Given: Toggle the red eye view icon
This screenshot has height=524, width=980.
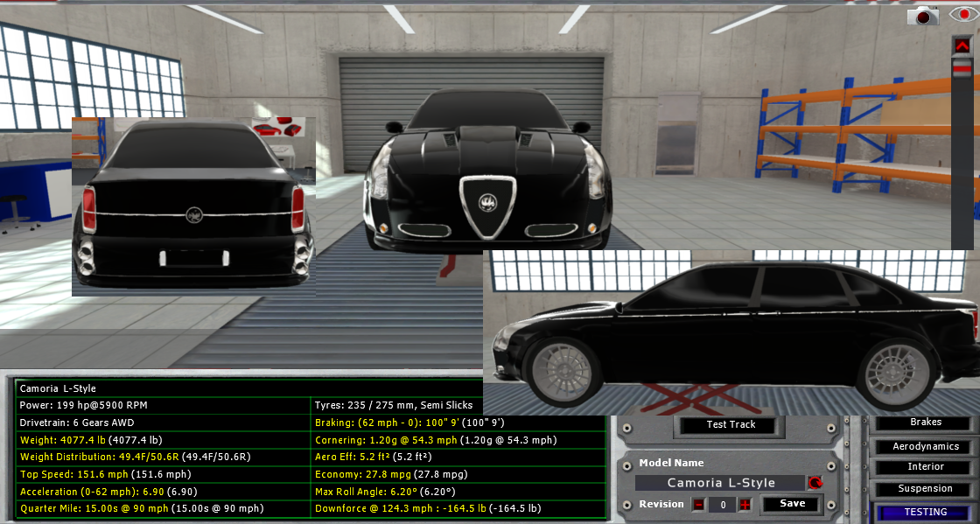Looking at the screenshot, I should pos(962,15).
